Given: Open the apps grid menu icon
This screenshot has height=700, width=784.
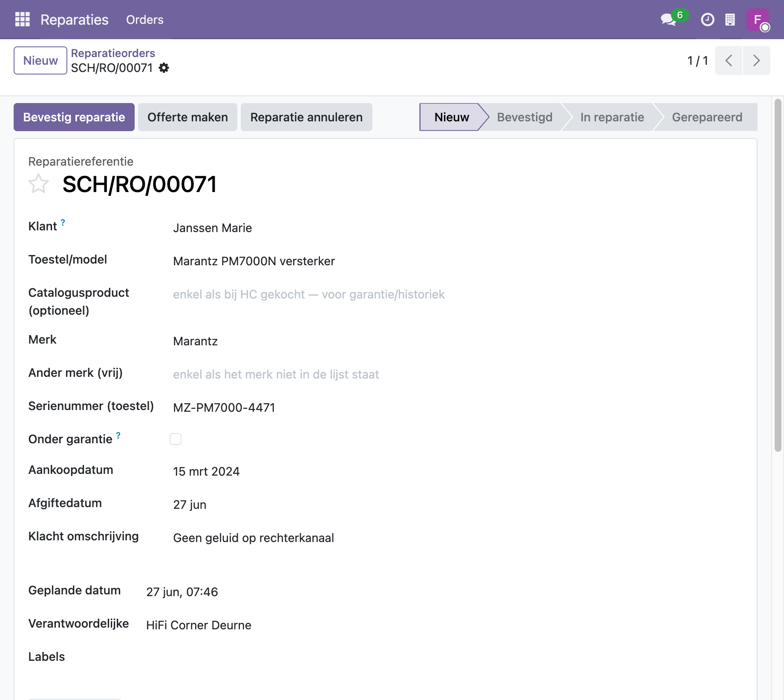Looking at the screenshot, I should (x=23, y=20).
